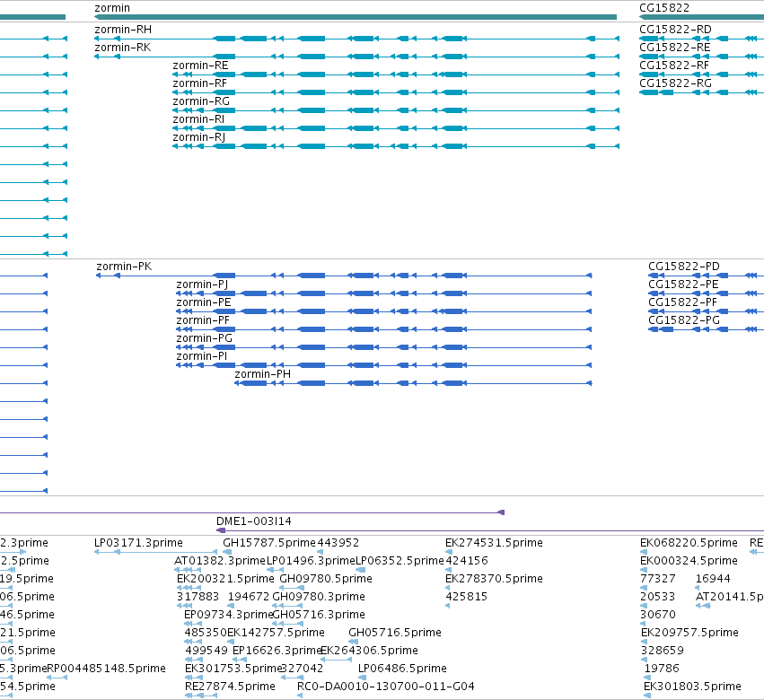Click the zormin-RE transcript label

pos(200,66)
